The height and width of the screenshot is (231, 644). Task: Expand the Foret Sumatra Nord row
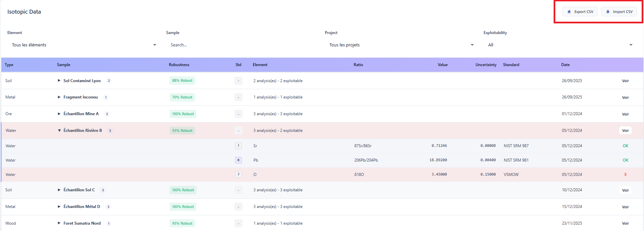[59, 223]
